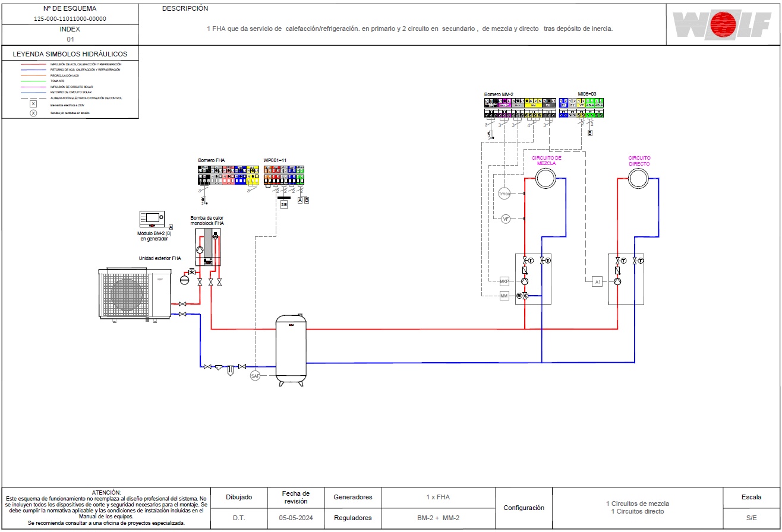Screen dimensions: 782x532
Task: Click the D.T. drafter initials cell
Action: [x=239, y=518]
